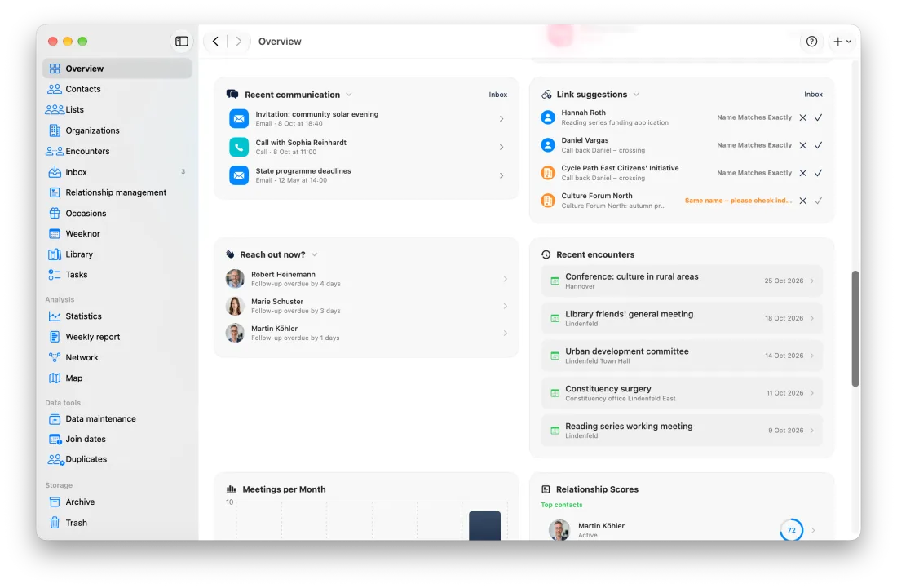Go forward with the right chevron
Image resolution: width=897 pixels, height=588 pixels.
point(239,41)
